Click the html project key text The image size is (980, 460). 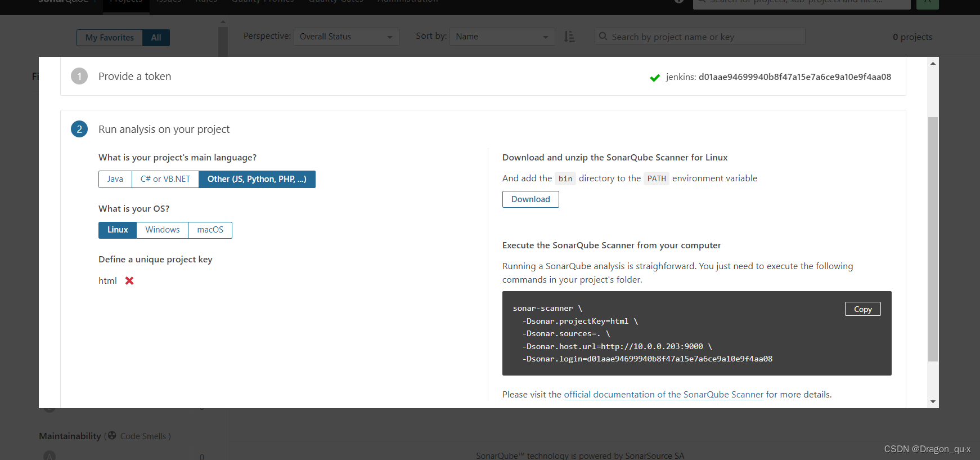[107, 281]
